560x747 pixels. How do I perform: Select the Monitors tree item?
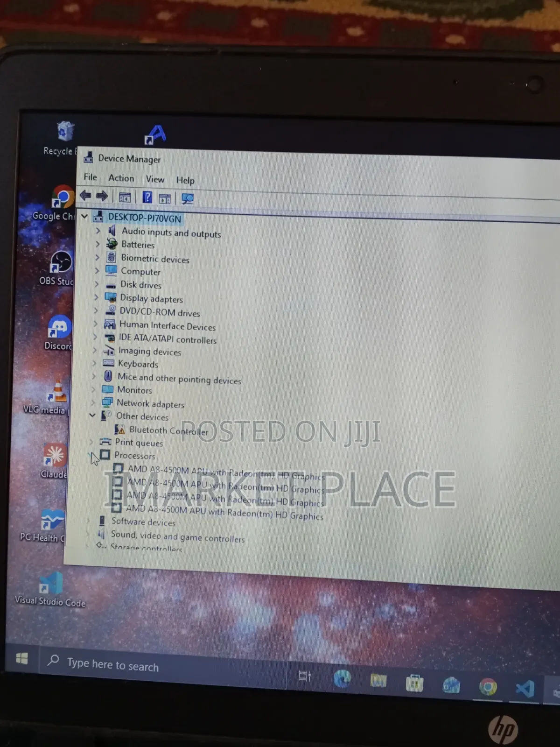coord(134,390)
